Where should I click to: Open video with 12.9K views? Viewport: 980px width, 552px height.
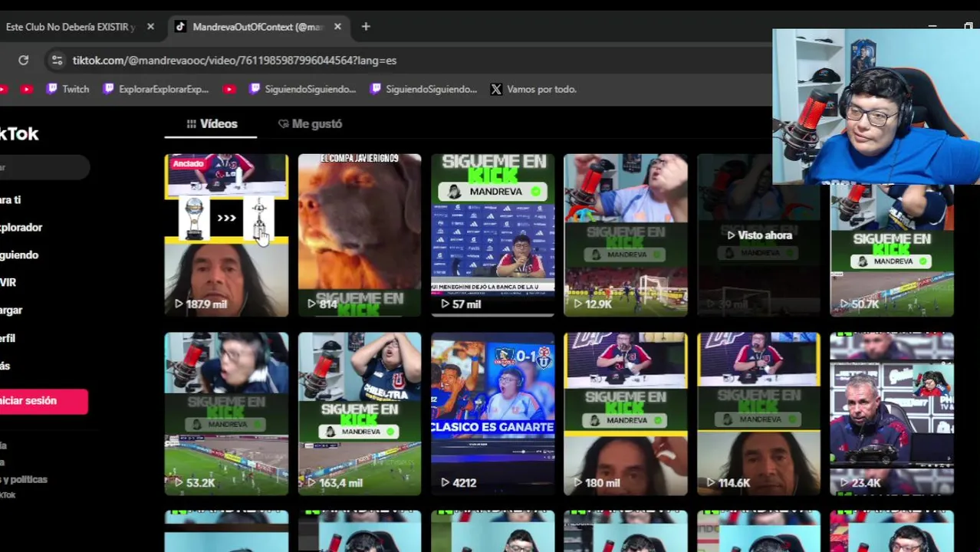pos(626,235)
